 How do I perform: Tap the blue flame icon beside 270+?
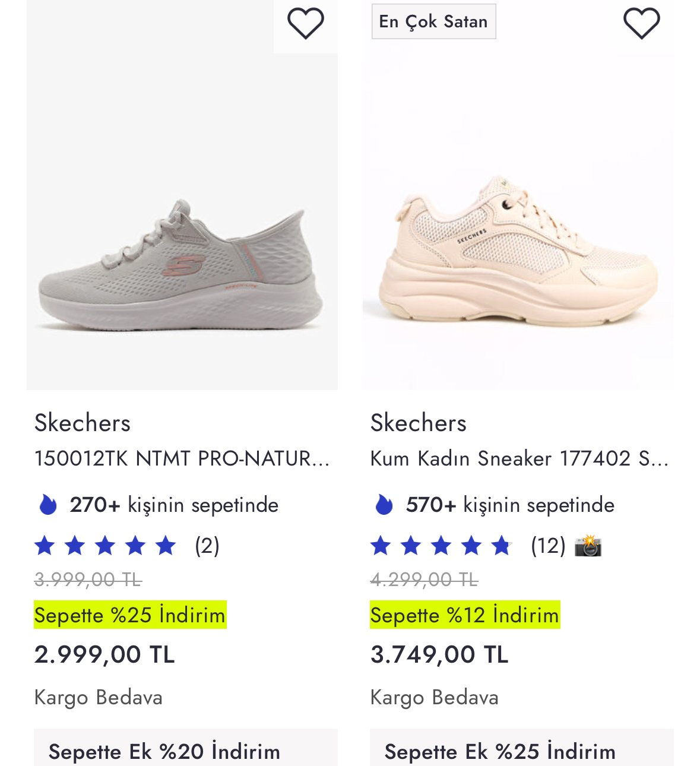pos(47,505)
